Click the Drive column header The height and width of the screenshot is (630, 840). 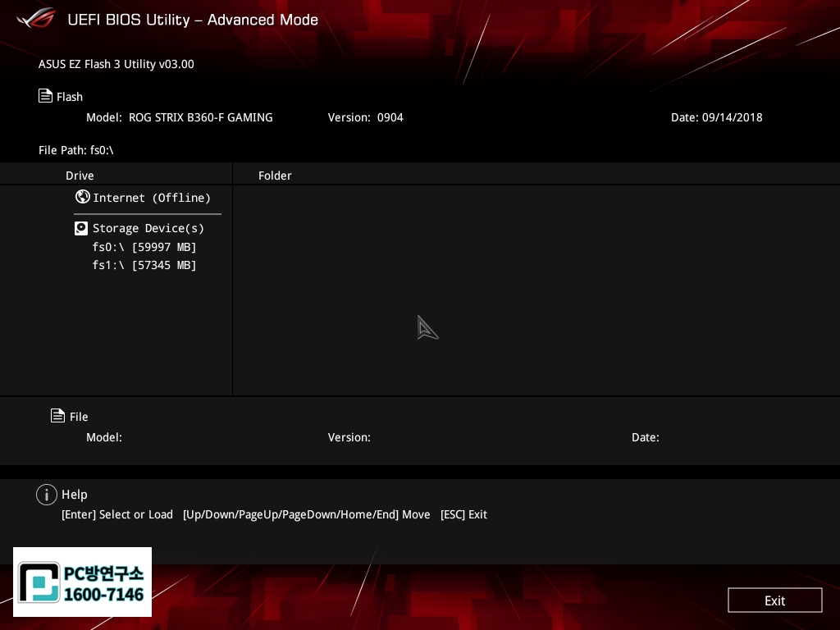coord(80,176)
